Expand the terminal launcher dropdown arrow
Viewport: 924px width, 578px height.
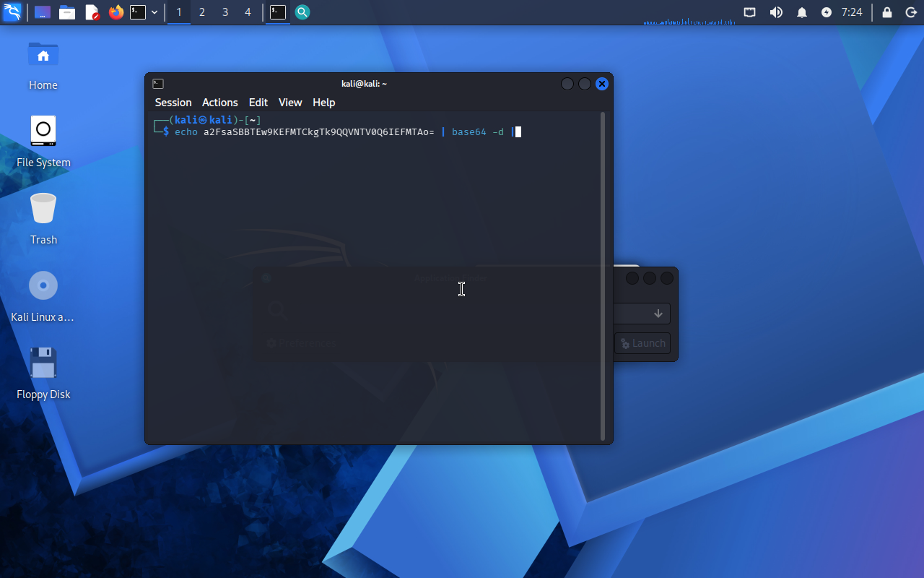pos(154,12)
